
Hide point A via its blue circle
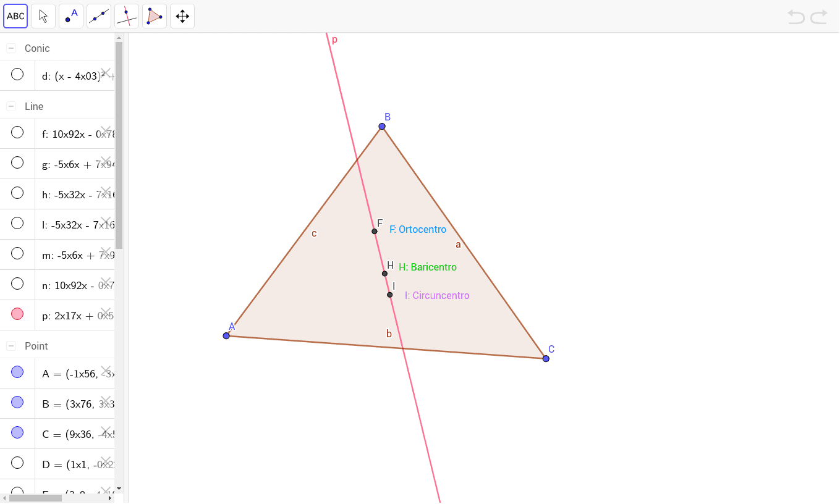(17, 372)
